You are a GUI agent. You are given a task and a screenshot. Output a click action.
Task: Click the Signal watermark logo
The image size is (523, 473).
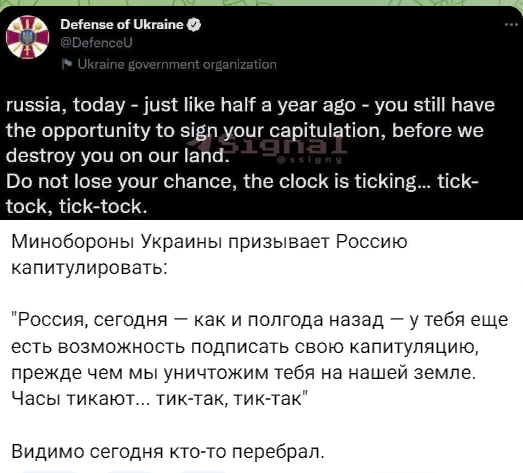click(267, 146)
